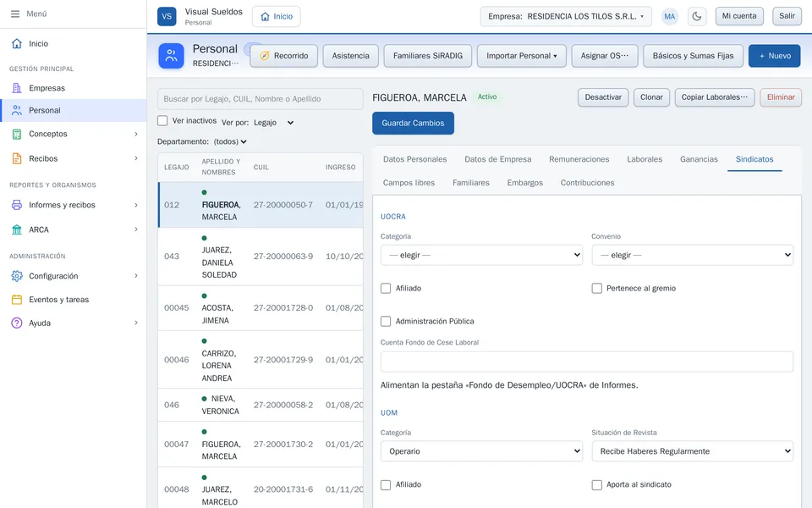
Task: Tick the UOM Afiliado checkbox
Action: point(386,484)
